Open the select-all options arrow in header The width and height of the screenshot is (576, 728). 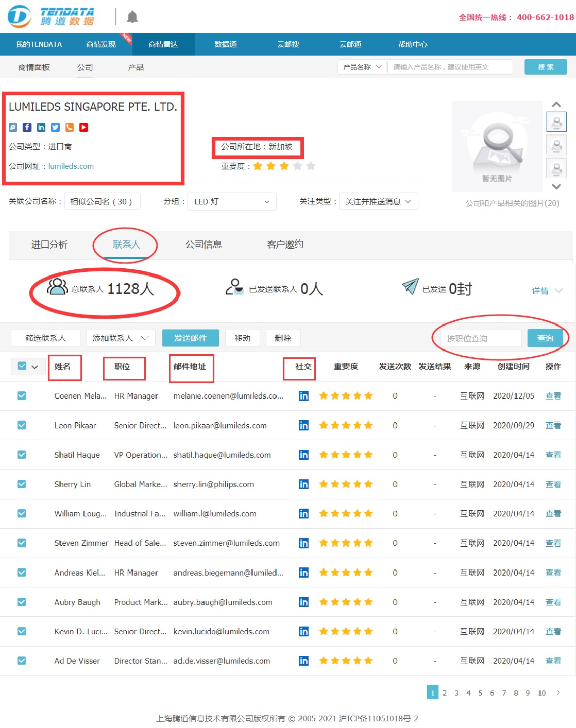tap(35, 367)
